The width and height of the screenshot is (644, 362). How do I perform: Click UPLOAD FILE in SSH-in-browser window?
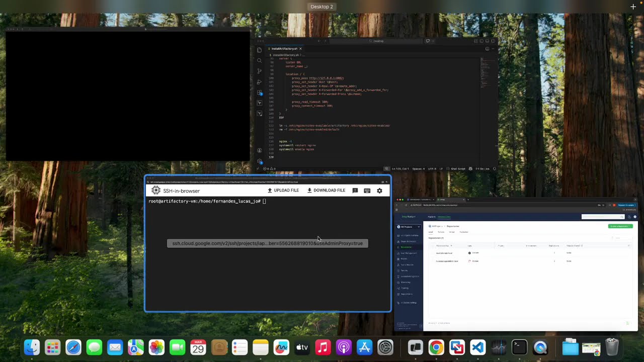(283, 191)
